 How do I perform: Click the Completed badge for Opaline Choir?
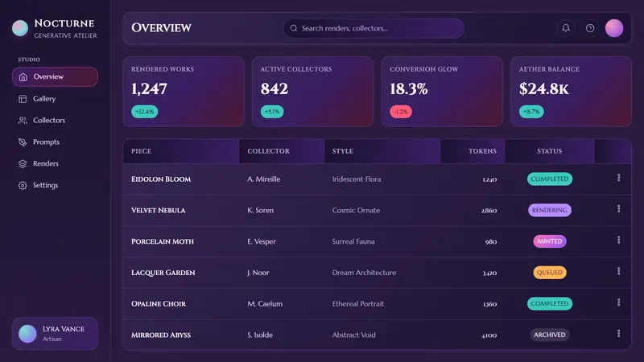550,304
